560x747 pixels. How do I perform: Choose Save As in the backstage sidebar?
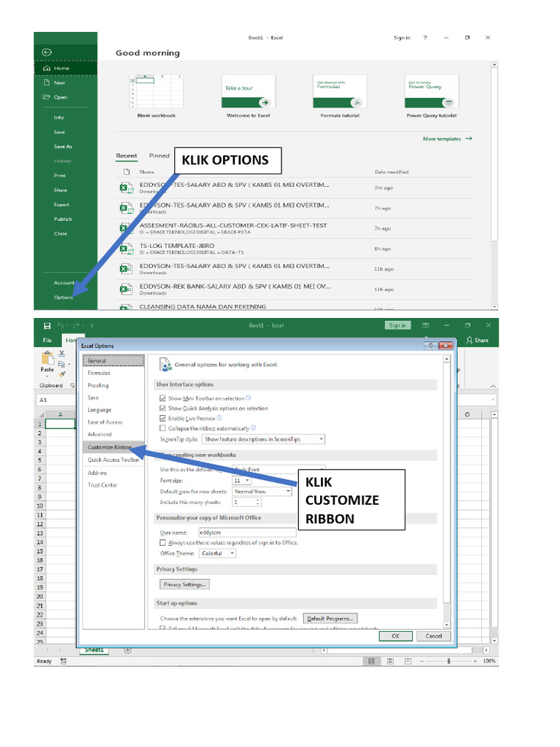tap(63, 147)
